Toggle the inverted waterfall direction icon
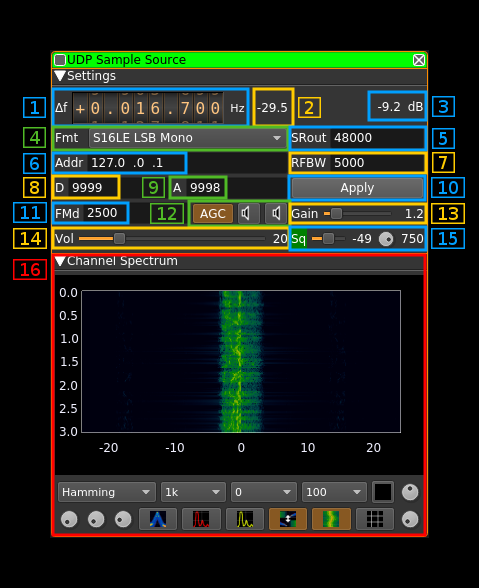 (288, 519)
